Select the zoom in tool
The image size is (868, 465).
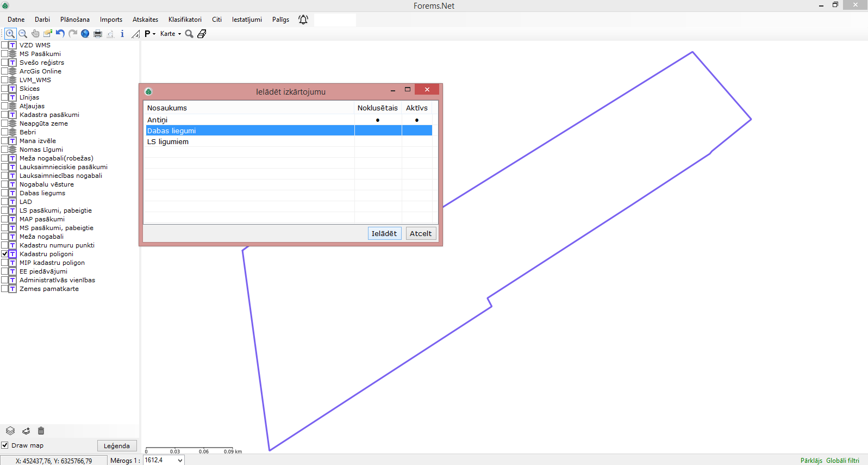(10, 34)
